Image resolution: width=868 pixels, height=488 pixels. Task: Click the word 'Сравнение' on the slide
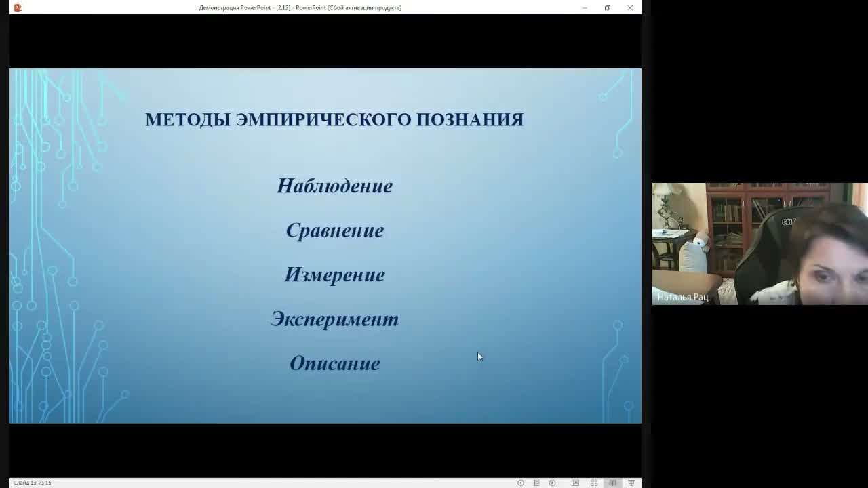pos(335,230)
